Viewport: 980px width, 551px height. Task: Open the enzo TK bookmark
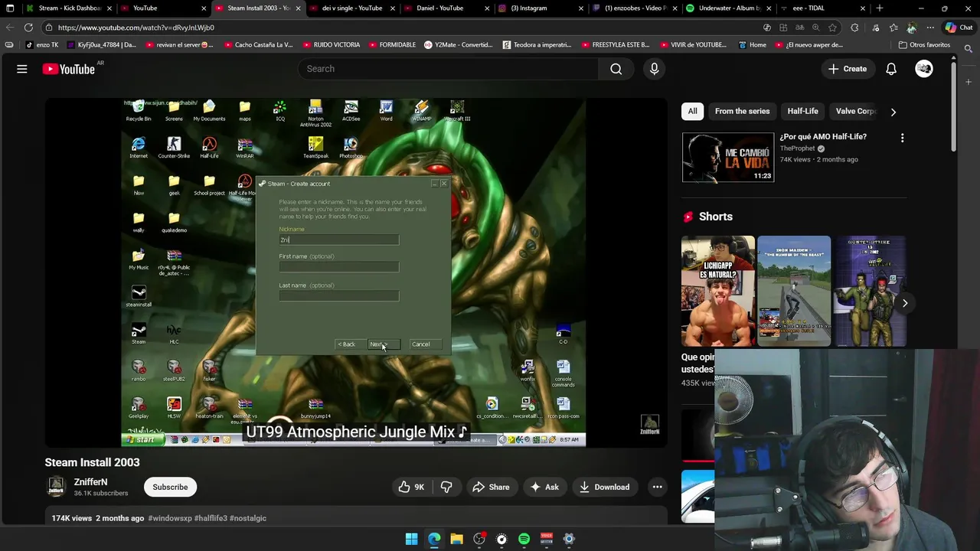[41, 45]
